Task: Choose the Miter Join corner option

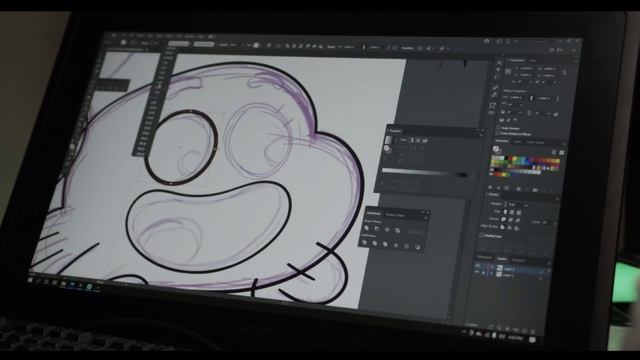Action: 503,220
